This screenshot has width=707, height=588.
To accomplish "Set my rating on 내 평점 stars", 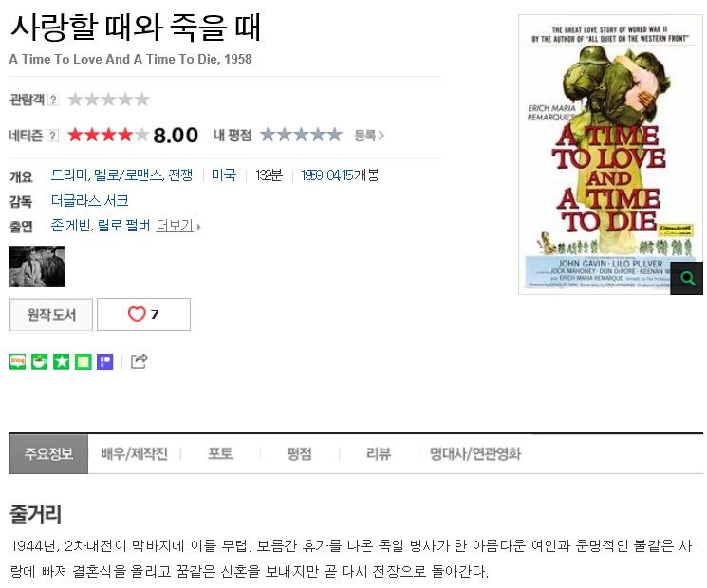I will click(301, 135).
